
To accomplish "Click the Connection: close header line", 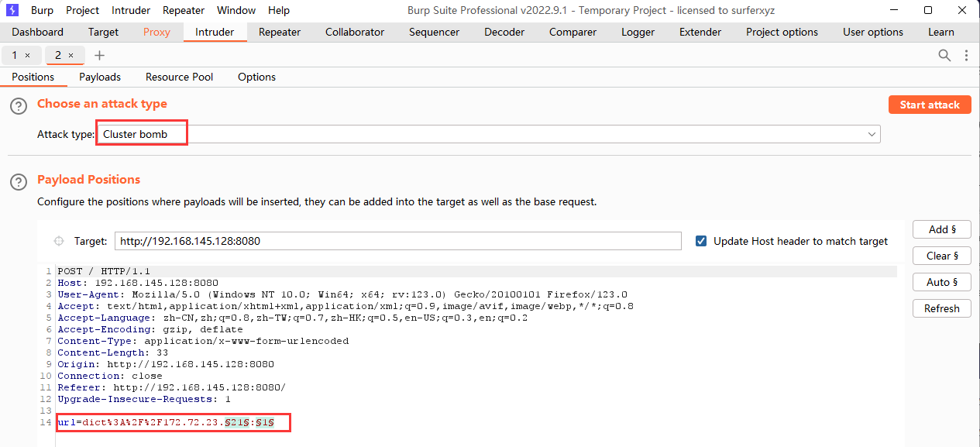I will [x=110, y=376].
